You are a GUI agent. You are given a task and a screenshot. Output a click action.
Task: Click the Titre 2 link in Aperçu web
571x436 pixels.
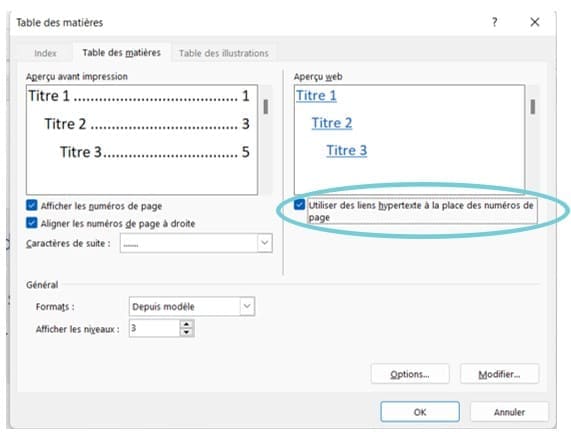coord(332,123)
